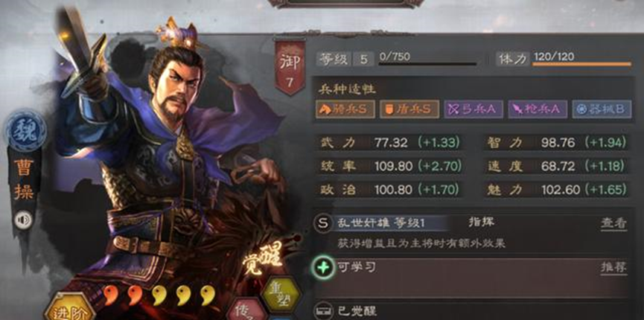Select the 弓兵A troop type

click(474, 109)
